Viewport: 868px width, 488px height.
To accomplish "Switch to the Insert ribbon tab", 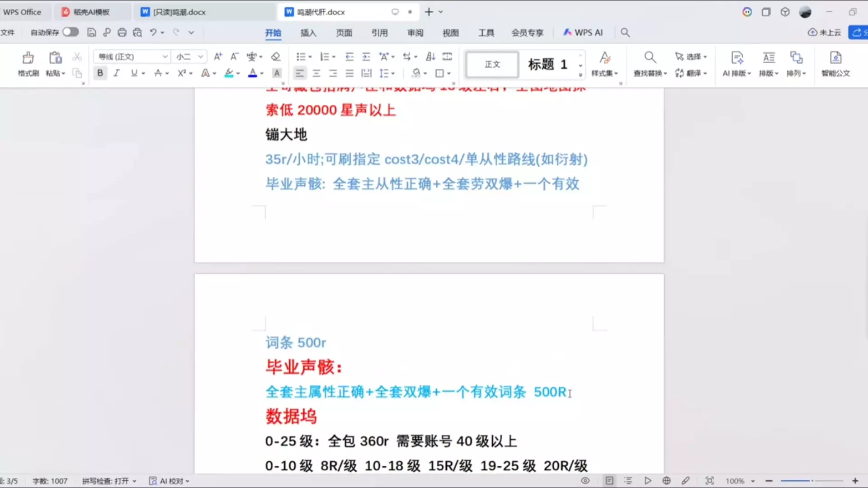I will (308, 33).
